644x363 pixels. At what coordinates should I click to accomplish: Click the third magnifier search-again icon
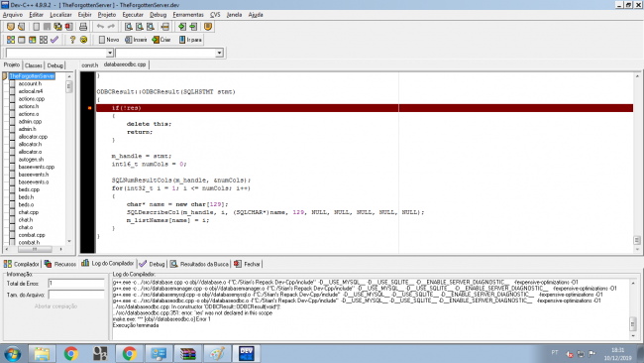151,27
